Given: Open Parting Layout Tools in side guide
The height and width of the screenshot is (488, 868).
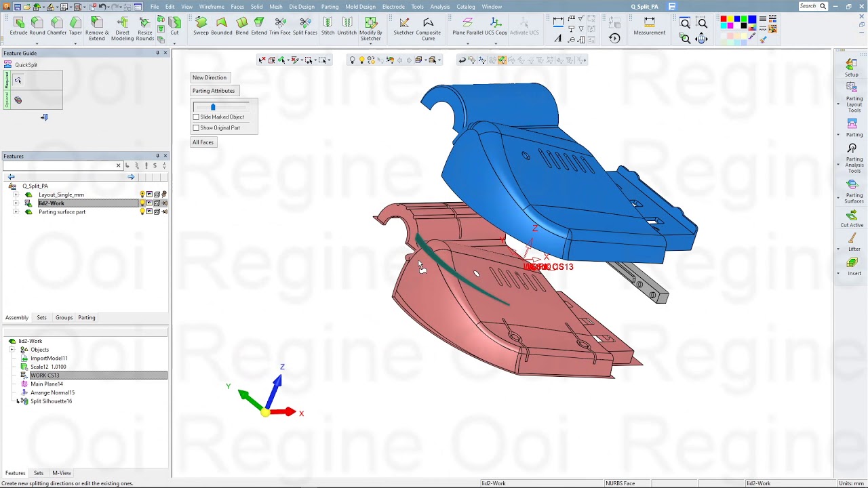Looking at the screenshot, I should click(x=853, y=97).
